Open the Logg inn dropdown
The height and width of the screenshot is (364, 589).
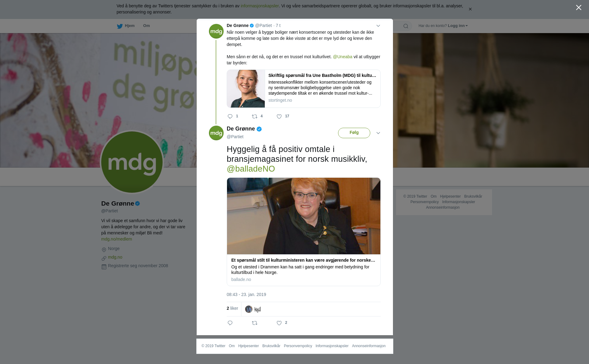pyautogui.click(x=458, y=26)
